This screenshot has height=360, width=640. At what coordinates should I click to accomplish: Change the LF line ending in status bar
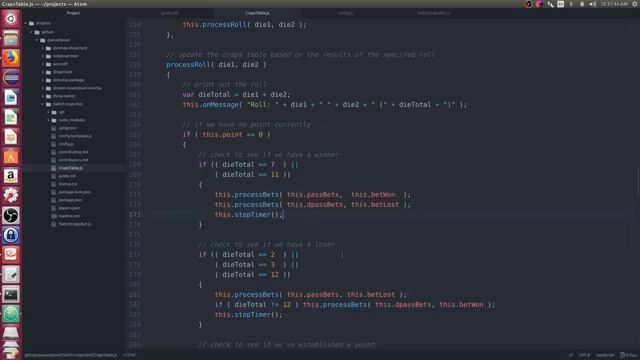coord(571,355)
